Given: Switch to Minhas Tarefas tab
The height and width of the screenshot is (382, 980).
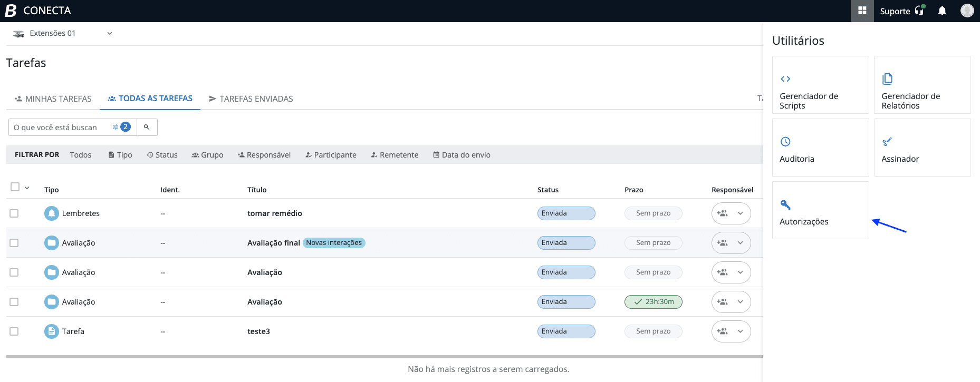Looking at the screenshot, I should (x=53, y=99).
